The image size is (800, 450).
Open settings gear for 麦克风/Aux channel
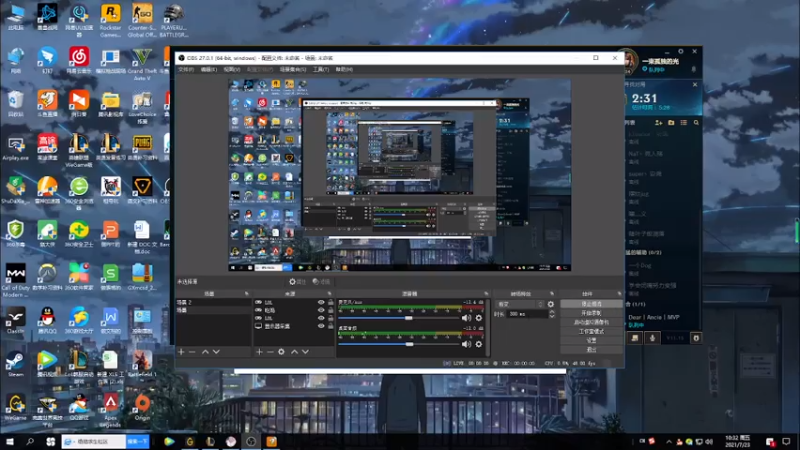coord(479,318)
